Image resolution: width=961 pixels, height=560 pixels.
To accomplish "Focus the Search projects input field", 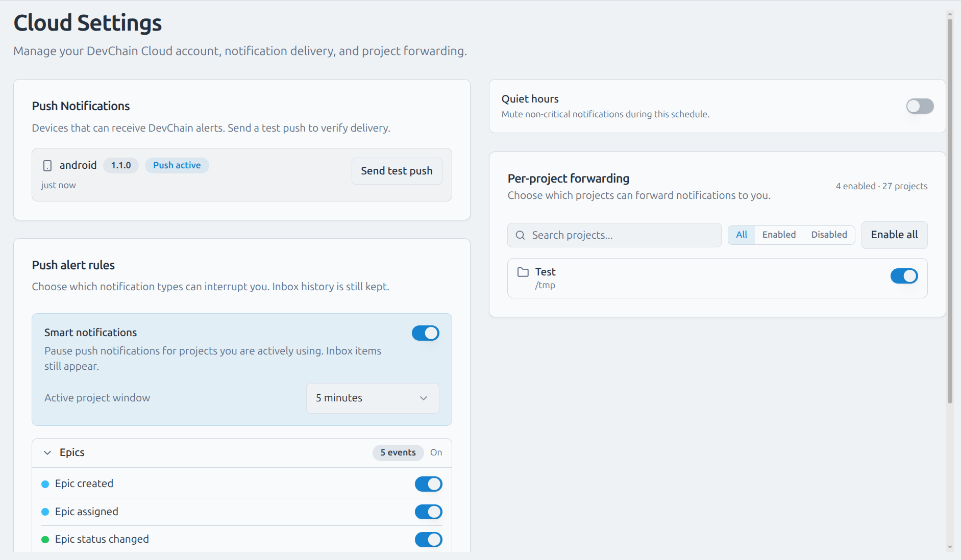I will [614, 235].
